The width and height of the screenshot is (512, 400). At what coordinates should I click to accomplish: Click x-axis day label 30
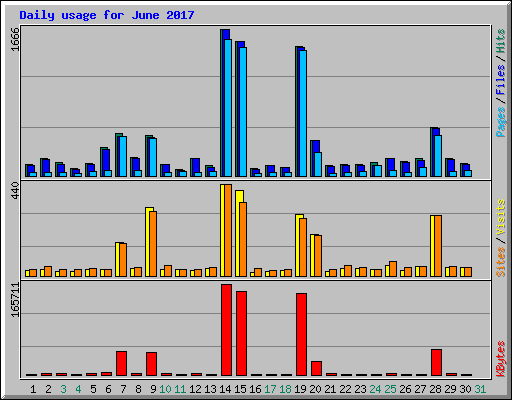(x=465, y=389)
